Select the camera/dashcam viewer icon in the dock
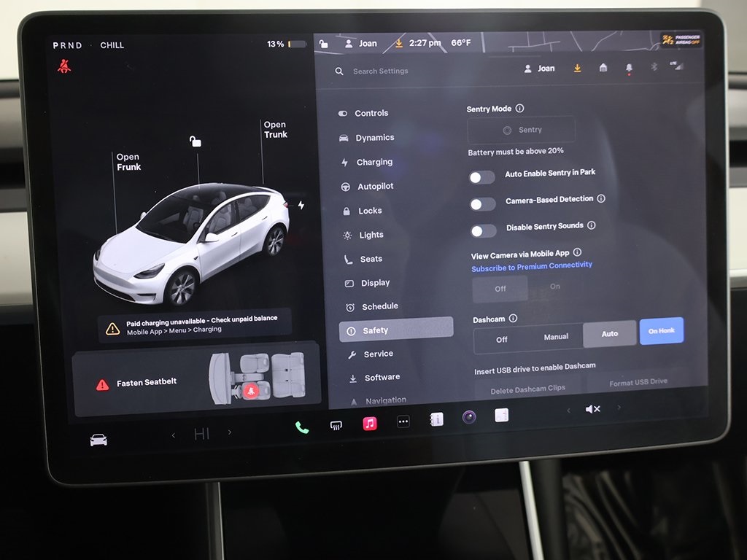This screenshot has height=560, width=747. (468, 416)
